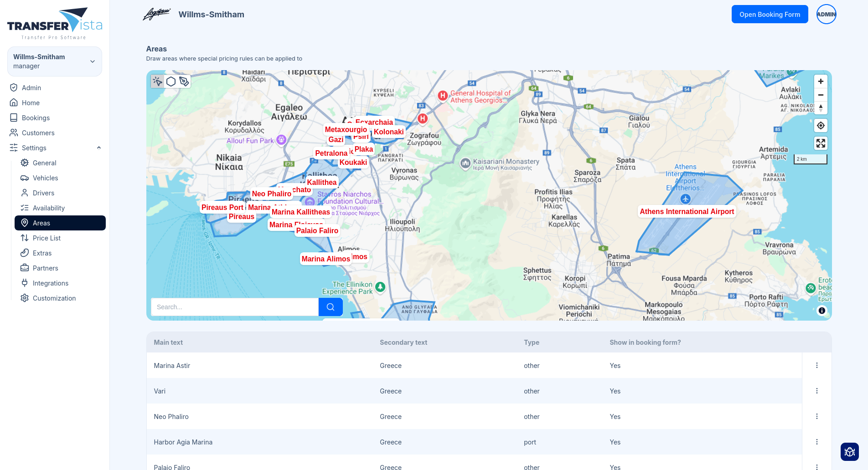The height and width of the screenshot is (470, 868).
Task: Open the ADMIN user avatar
Action: coord(826,14)
